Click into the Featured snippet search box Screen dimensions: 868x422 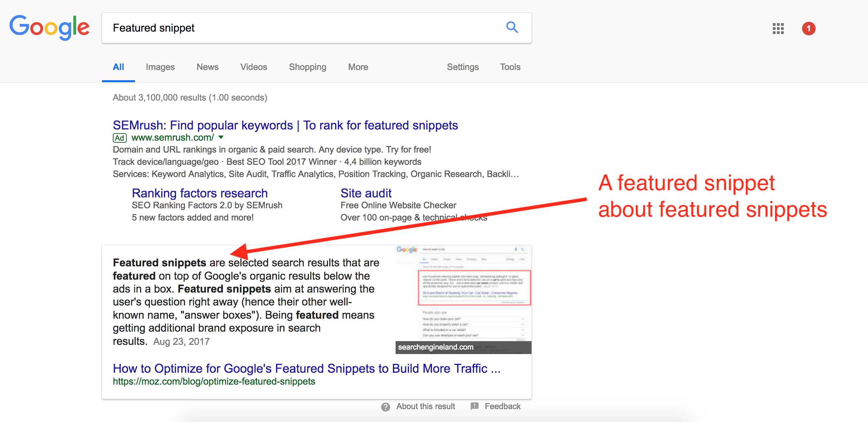299,28
